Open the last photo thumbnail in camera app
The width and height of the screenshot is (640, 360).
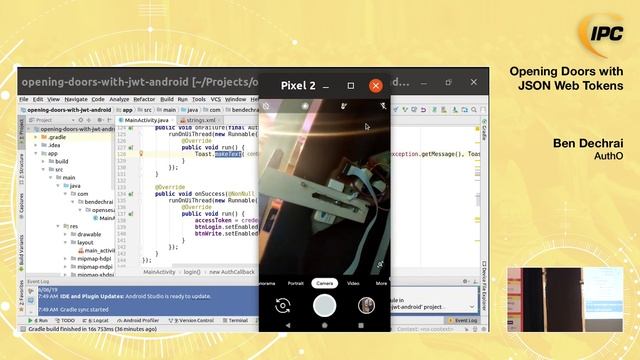[366, 306]
